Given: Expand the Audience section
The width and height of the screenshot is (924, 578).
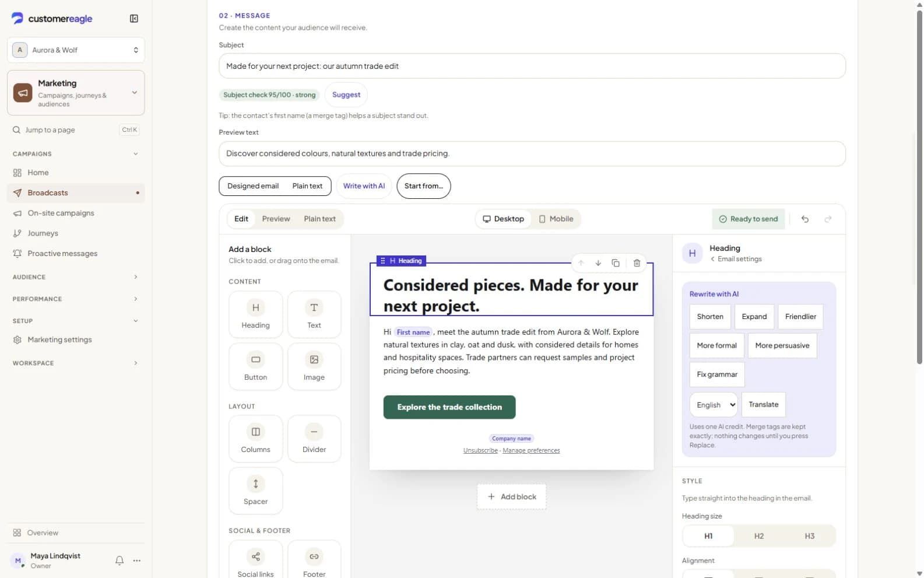Looking at the screenshot, I should click(x=76, y=277).
